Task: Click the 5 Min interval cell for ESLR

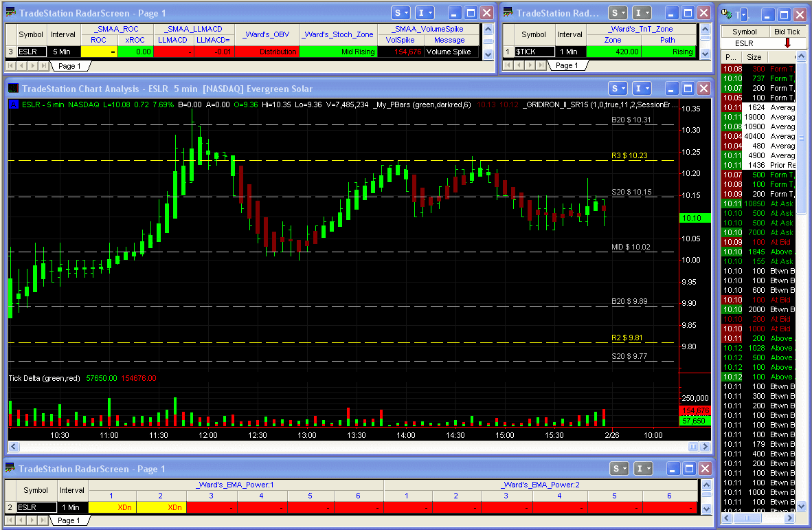Action: 63,52
